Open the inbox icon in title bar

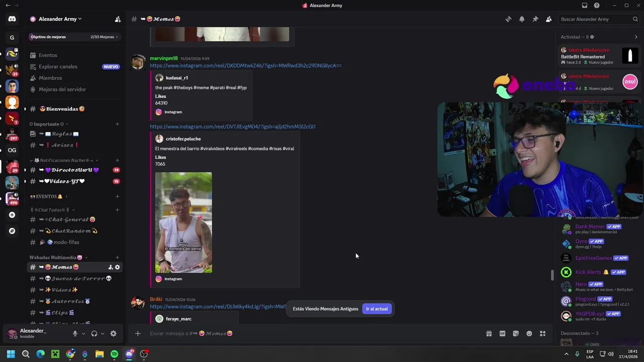(x=585, y=6)
